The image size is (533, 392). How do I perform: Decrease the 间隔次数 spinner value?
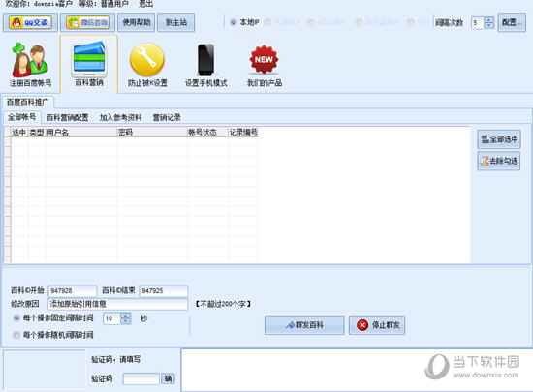(x=488, y=26)
